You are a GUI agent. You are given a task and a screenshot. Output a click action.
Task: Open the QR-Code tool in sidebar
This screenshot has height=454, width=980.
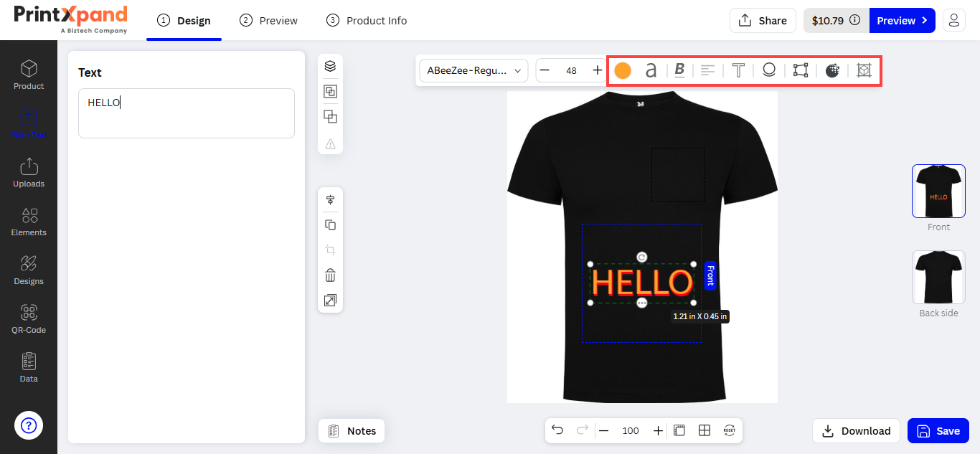29,319
